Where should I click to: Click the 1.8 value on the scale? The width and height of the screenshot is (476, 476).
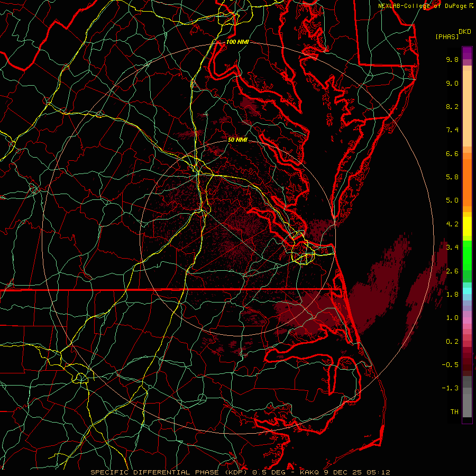[x=452, y=295]
